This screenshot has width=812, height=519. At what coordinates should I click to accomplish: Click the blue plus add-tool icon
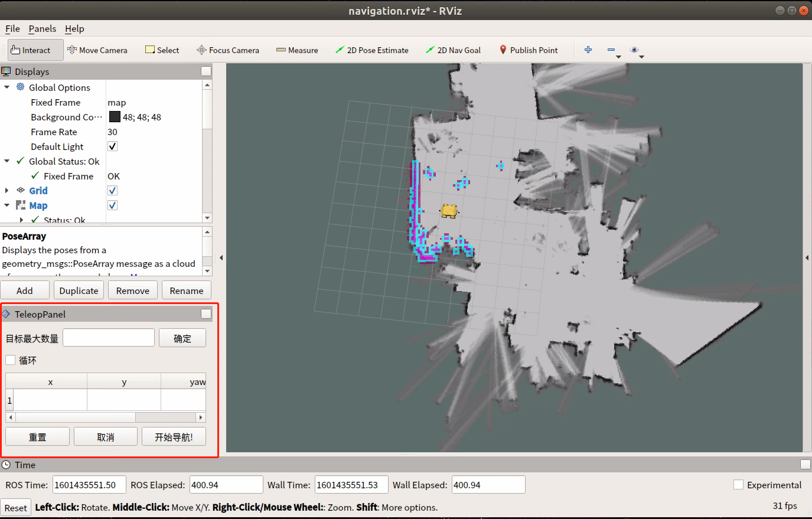[x=588, y=50]
